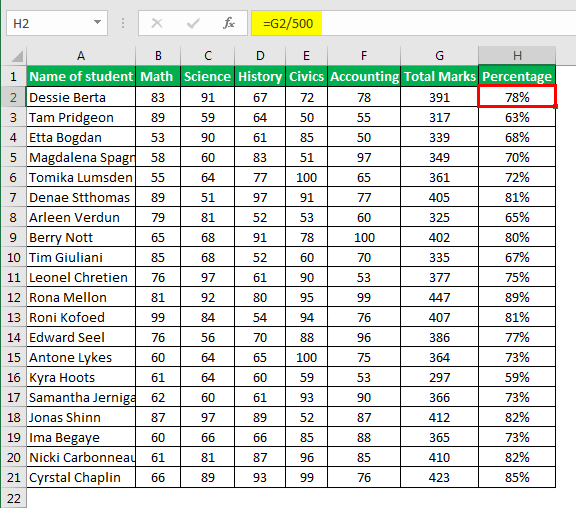Click the 'Total Marks' header cell

click(x=439, y=76)
